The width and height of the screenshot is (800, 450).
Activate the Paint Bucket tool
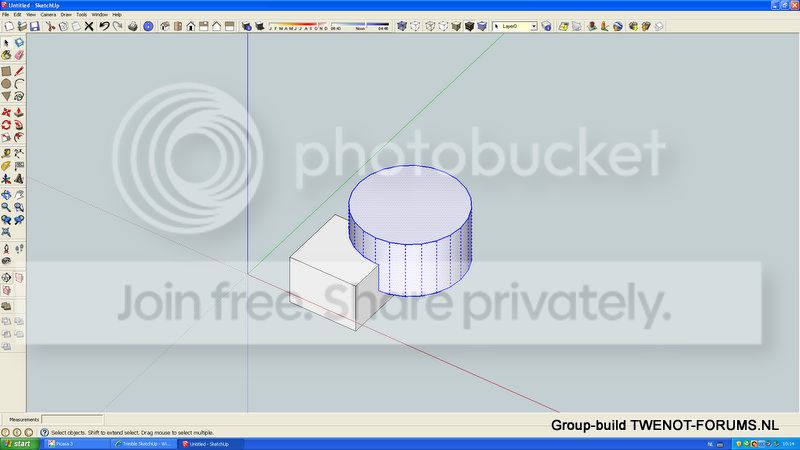(x=6, y=55)
